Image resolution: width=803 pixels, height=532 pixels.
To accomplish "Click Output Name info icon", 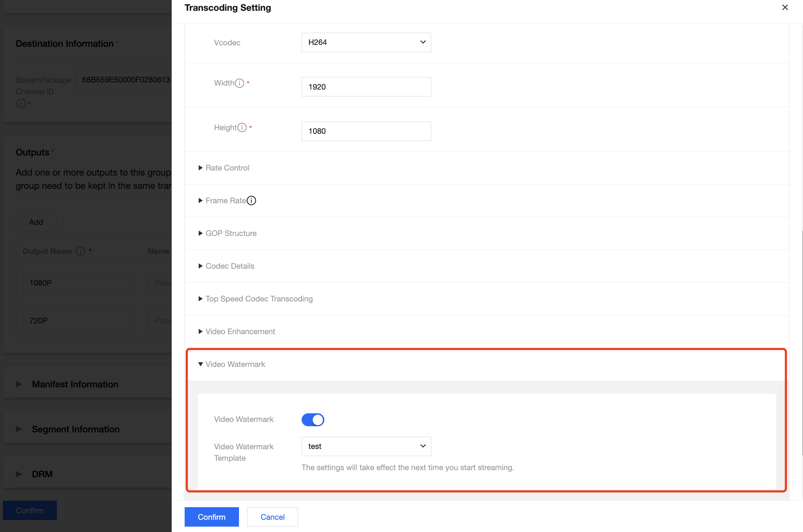I will 80,251.
